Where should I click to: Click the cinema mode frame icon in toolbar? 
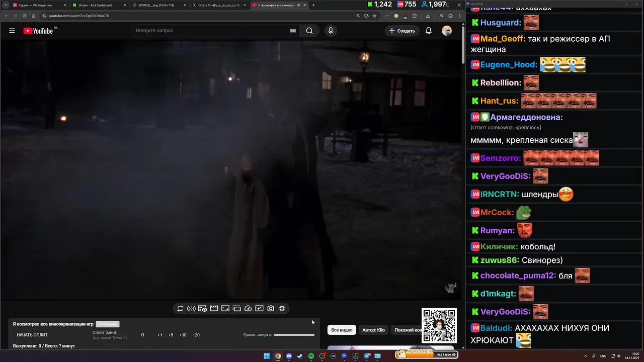click(x=225, y=309)
